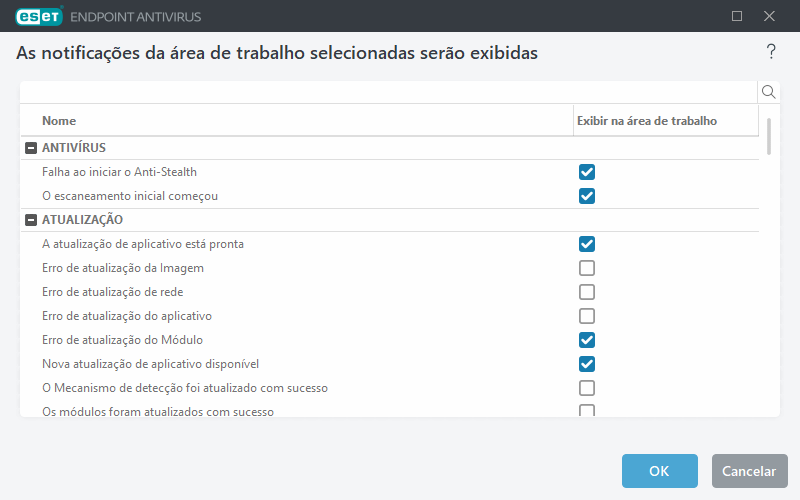Select the ATUALIZAÇÃO group label

tap(82, 220)
